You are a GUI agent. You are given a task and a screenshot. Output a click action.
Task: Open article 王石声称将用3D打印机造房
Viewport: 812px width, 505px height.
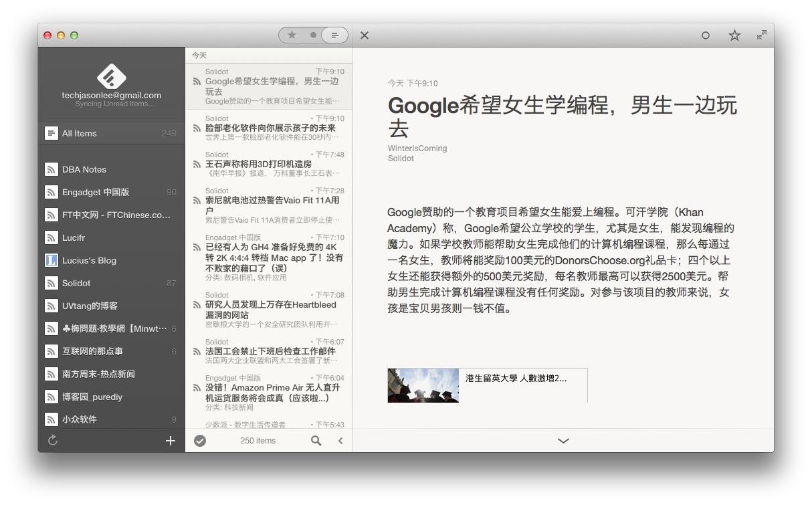click(269, 164)
